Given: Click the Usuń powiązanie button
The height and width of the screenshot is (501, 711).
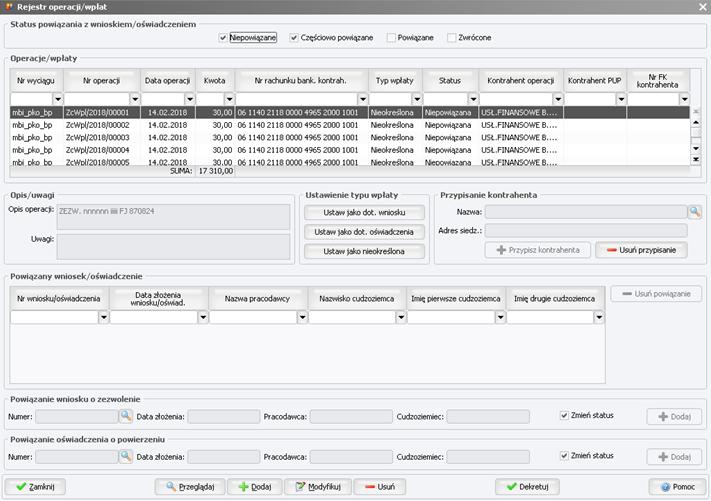Looking at the screenshot, I should tap(656, 294).
